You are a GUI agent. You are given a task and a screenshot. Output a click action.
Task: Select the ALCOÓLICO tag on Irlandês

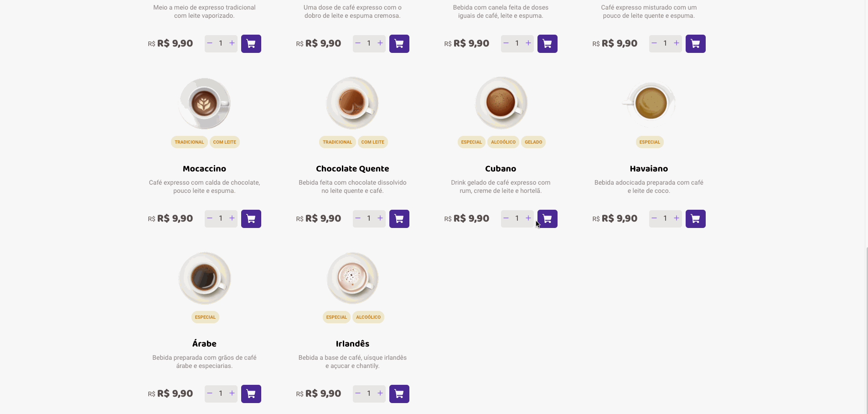point(368,317)
